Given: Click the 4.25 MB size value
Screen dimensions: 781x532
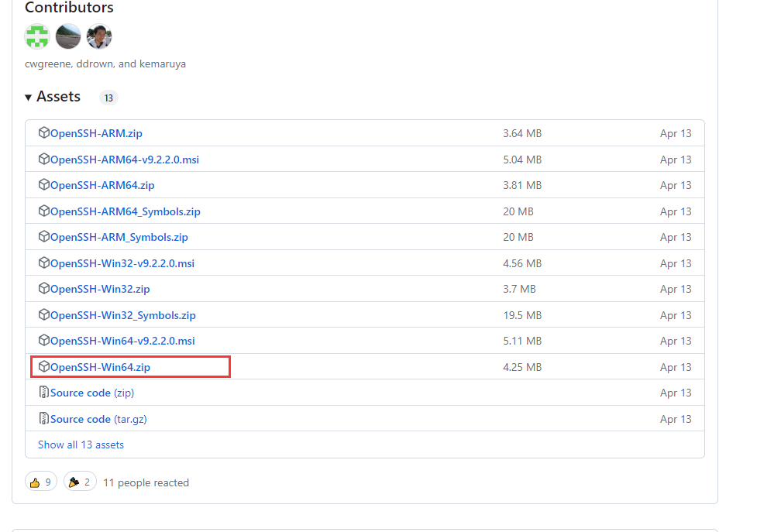Looking at the screenshot, I should (522, 367).
